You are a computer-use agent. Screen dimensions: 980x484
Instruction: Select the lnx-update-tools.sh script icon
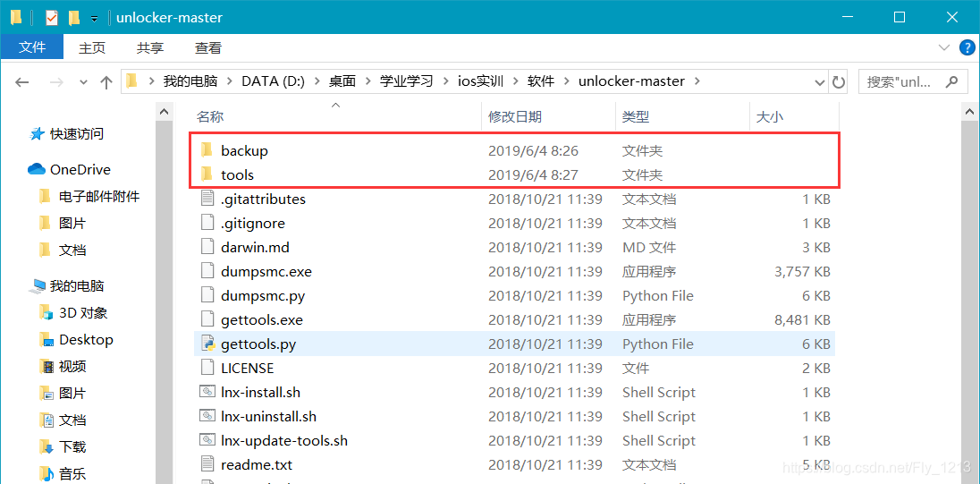click(207, 440)
